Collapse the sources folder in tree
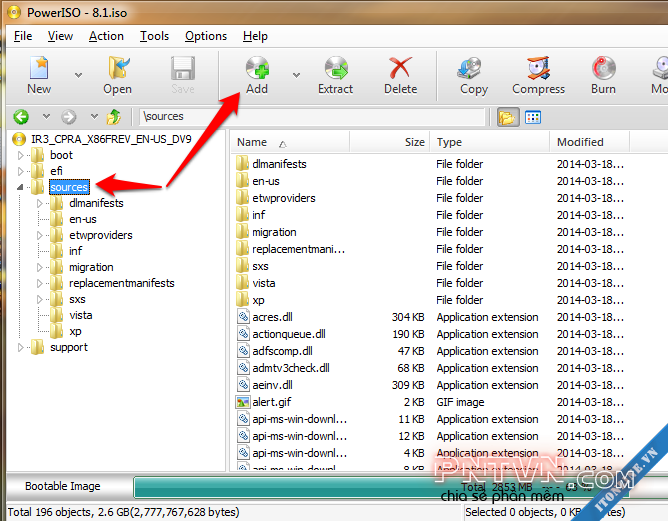This screenshot has height=521, width=668. point(20,187)
